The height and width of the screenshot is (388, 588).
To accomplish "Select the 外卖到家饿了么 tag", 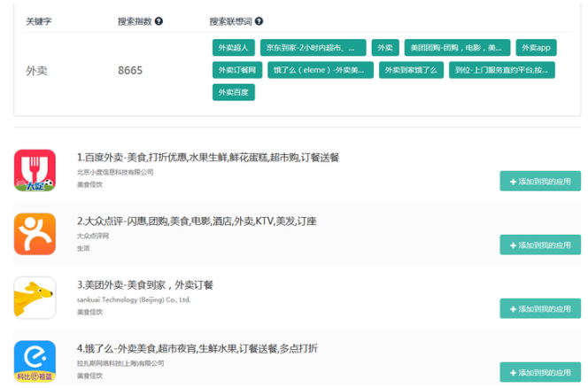I will (412, 70).
